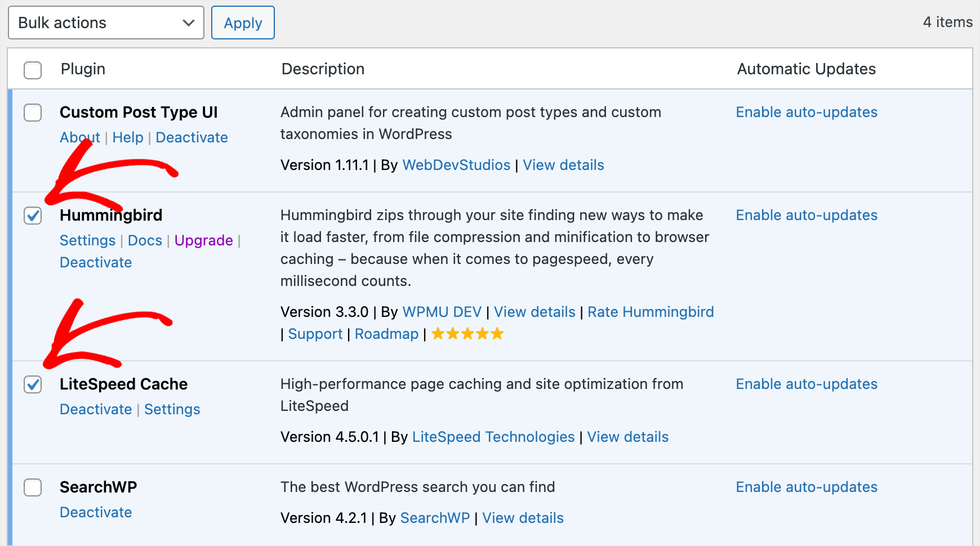This screenshot has width=980, height=546.
Task: Click the 'Version 1.11.1' text
Action: point(324,165)
